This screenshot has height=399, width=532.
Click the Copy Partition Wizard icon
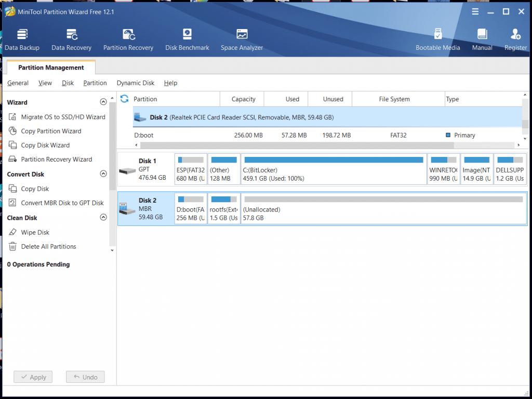pos(12,131)
